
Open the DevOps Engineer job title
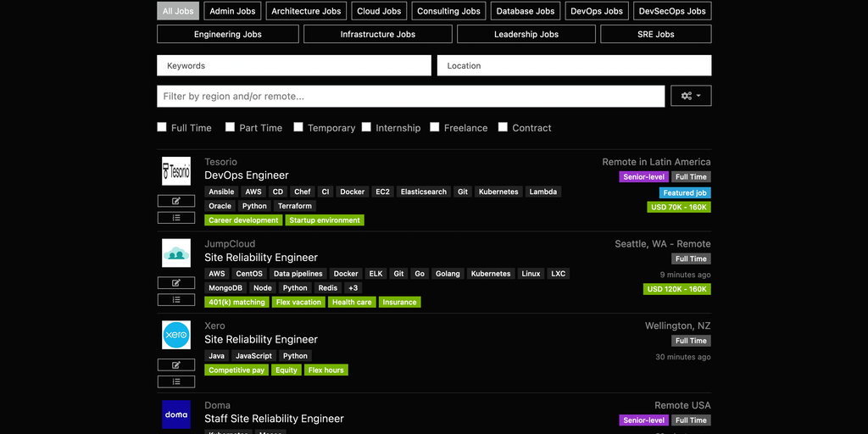point(247,175)
